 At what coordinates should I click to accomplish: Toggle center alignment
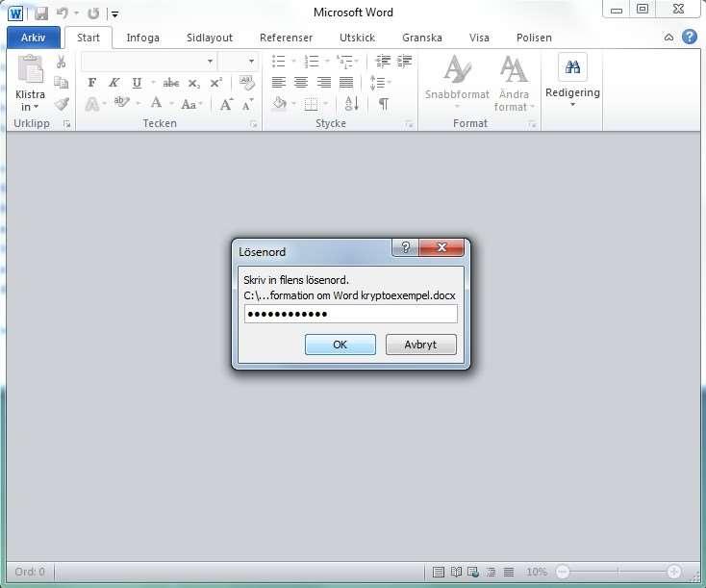(301, 83)
